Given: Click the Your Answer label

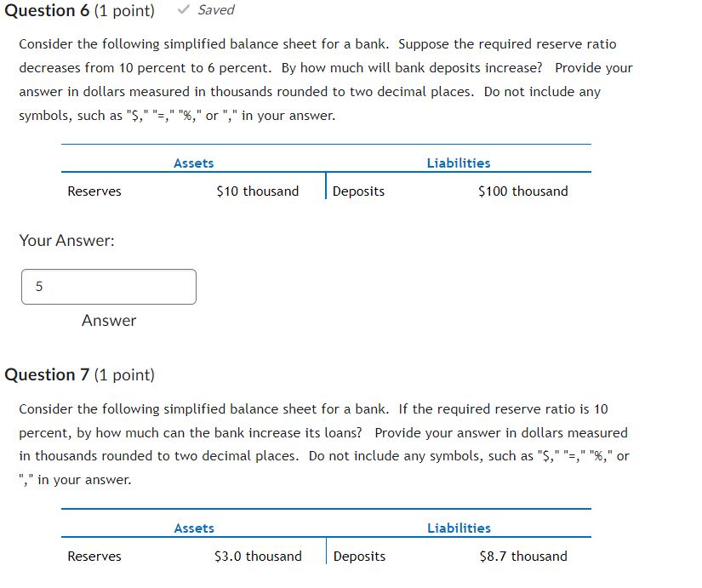Looking at the screenshot, I should click(66, 241).
